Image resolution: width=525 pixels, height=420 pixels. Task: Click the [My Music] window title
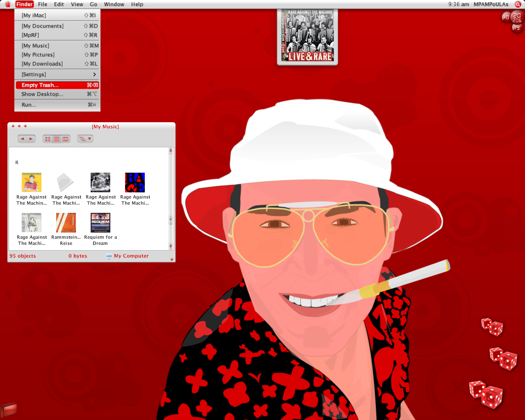(105, 127)
